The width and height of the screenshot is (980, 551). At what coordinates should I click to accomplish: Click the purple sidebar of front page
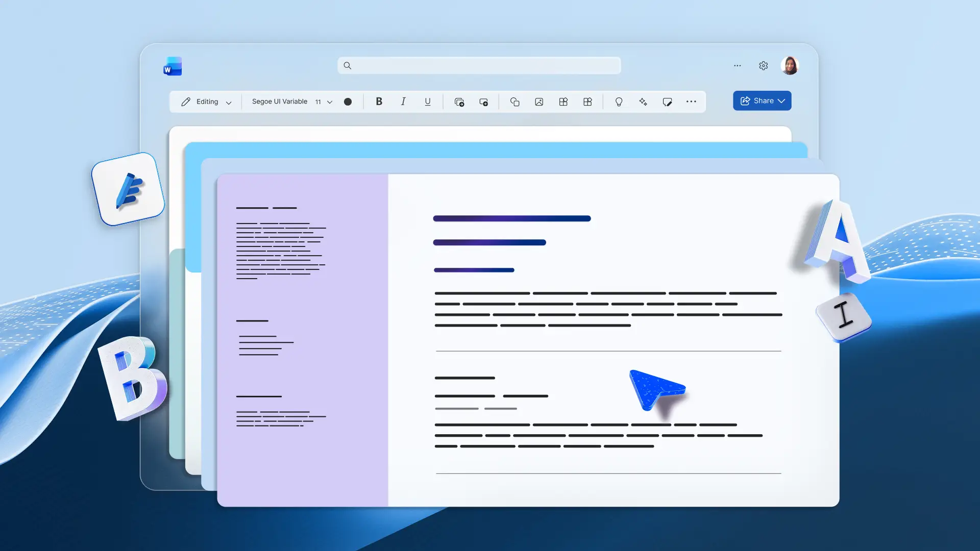(x=302, y=340)
